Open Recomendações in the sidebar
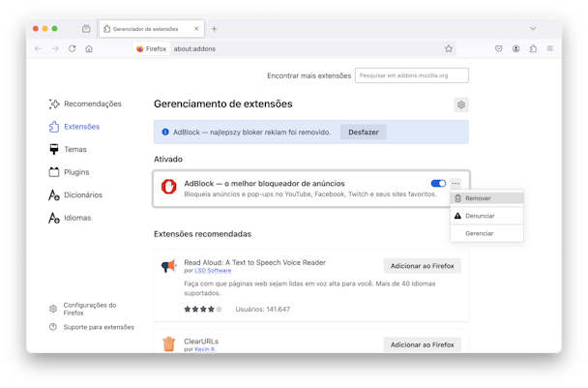Image resolution: width=588 pixels, height=388 pixels. [x=85, y=104]
